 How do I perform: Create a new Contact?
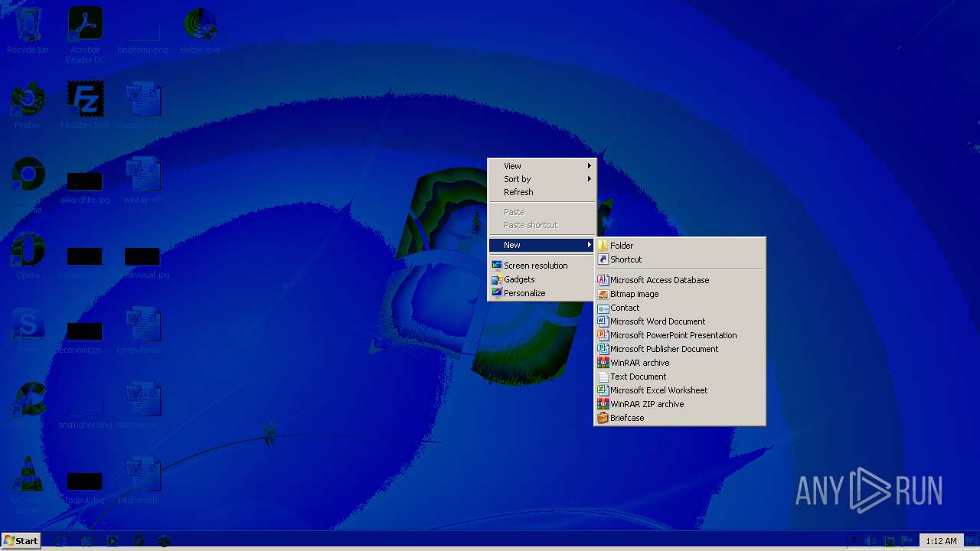680,308
